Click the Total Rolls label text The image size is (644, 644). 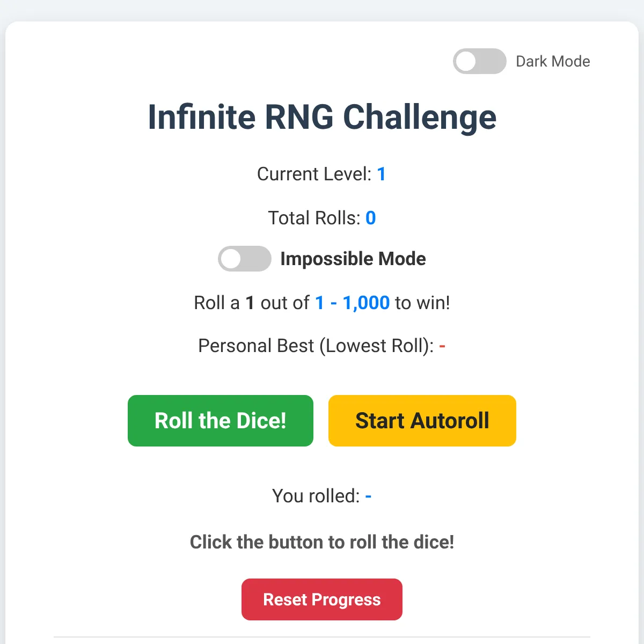(x=314, y=218)
